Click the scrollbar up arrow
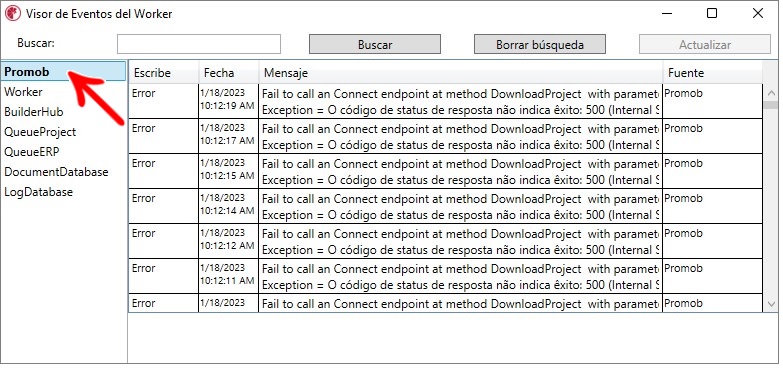 tap(772, 93)
